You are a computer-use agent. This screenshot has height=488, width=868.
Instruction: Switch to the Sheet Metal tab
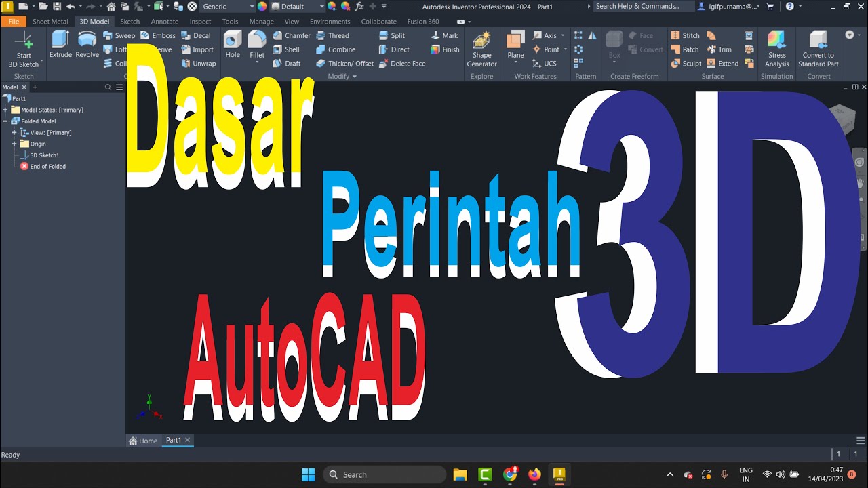point(50,22)
